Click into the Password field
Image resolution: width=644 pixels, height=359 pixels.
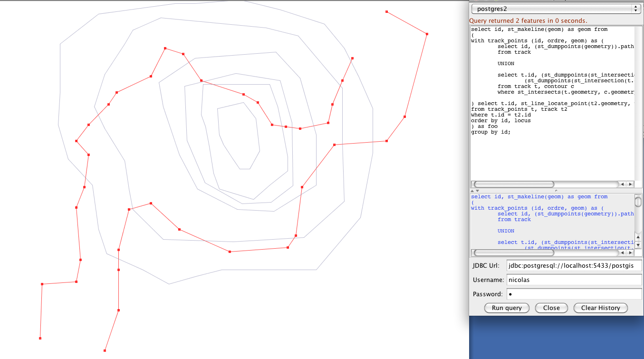(574, 294)
